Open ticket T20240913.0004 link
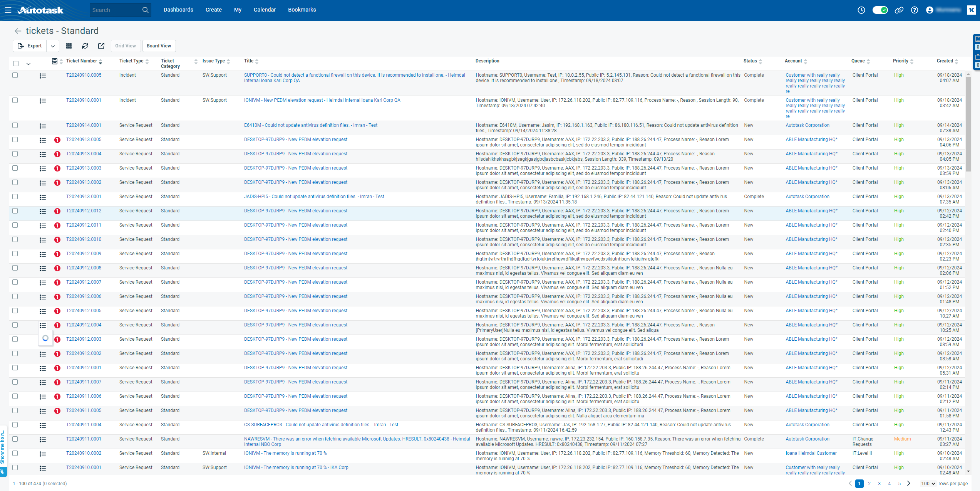The height and width of the screenshot is (491, 980). coord(84,154)
